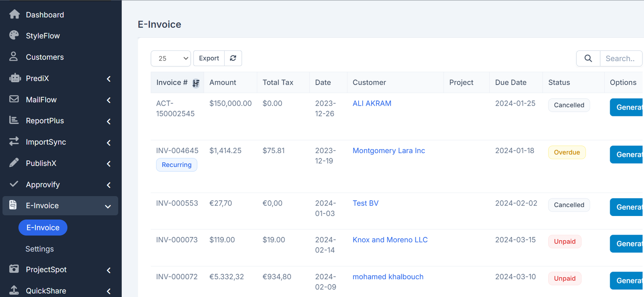Open Settings under E-Invoice menu
Viewport: 644px width, 297px height.
point(39,249)
